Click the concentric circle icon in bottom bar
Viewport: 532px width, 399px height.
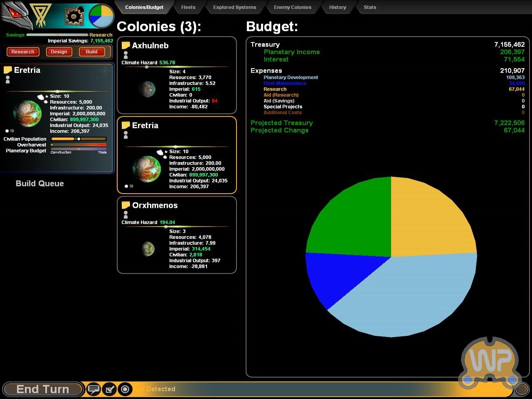pyautogui.click(x=125, y=389)
